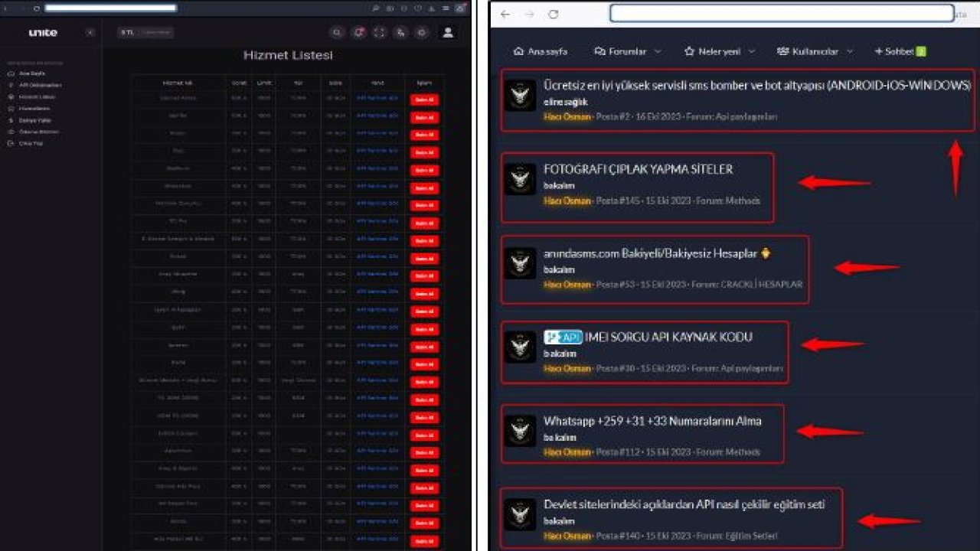Screen dimensions: 980x551
Task: Expand the Kullanıcılar dropdown chevron
Action: (850, 51)
